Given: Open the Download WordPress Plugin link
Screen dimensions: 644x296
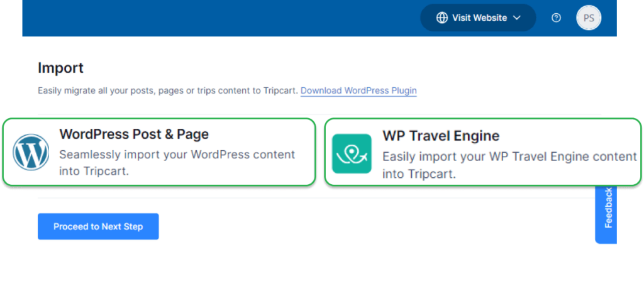Looking at the screenshot, I should (358, 90).
